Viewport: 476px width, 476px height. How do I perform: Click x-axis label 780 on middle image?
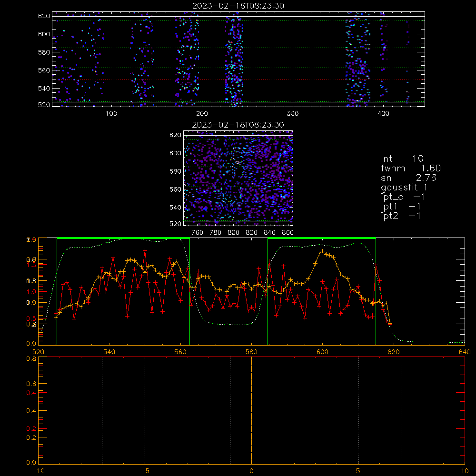pos(216,232)
